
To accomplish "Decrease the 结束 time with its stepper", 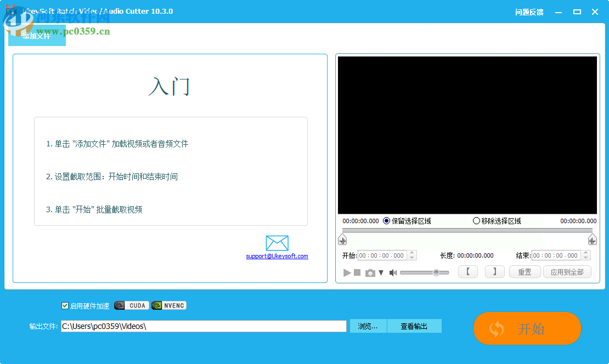I will (586, 257).
